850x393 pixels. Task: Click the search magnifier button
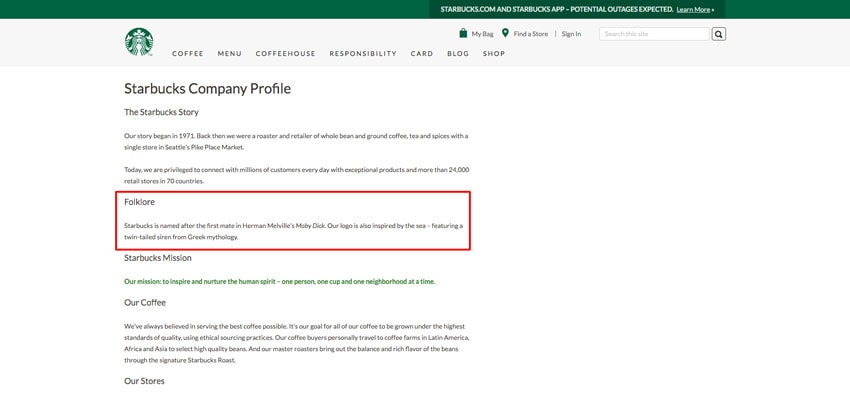point(719,34)
